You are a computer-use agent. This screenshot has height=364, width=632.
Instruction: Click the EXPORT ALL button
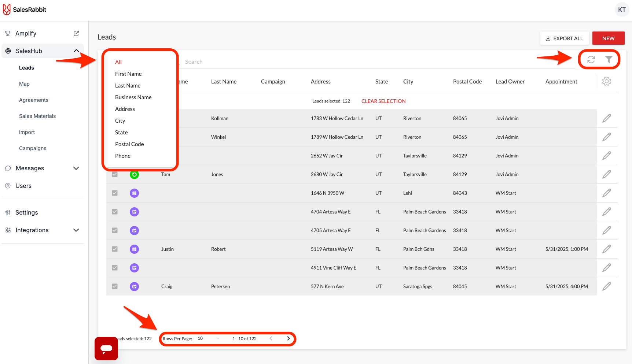[x=564, y=38]
